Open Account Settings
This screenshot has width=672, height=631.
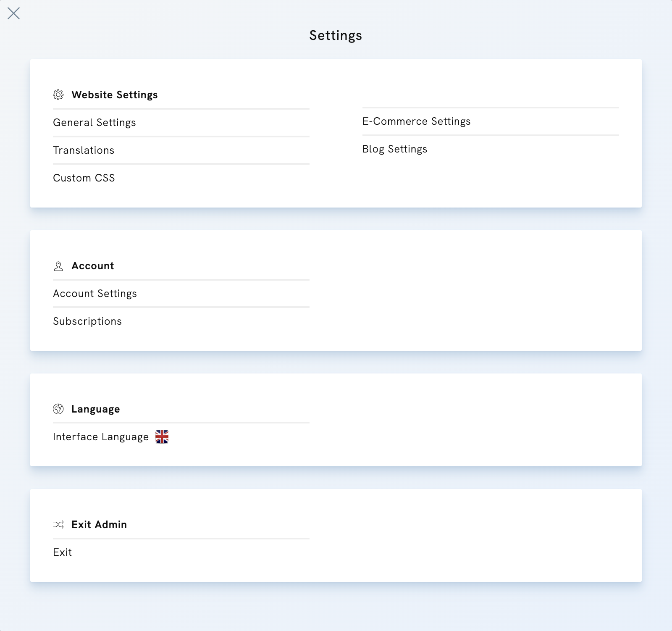pyautogui.click(x=94, y=293)
